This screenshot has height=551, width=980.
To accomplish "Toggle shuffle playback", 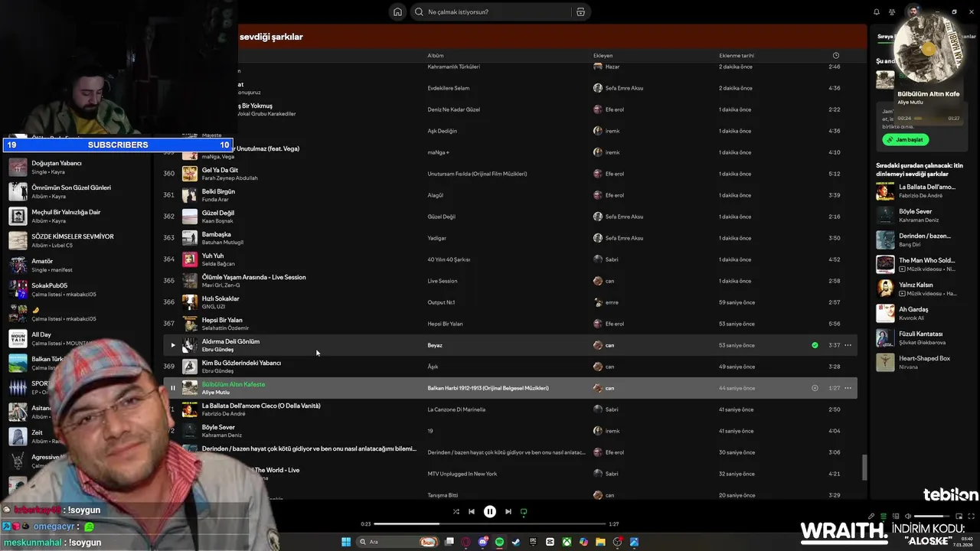I will point(456,511).
